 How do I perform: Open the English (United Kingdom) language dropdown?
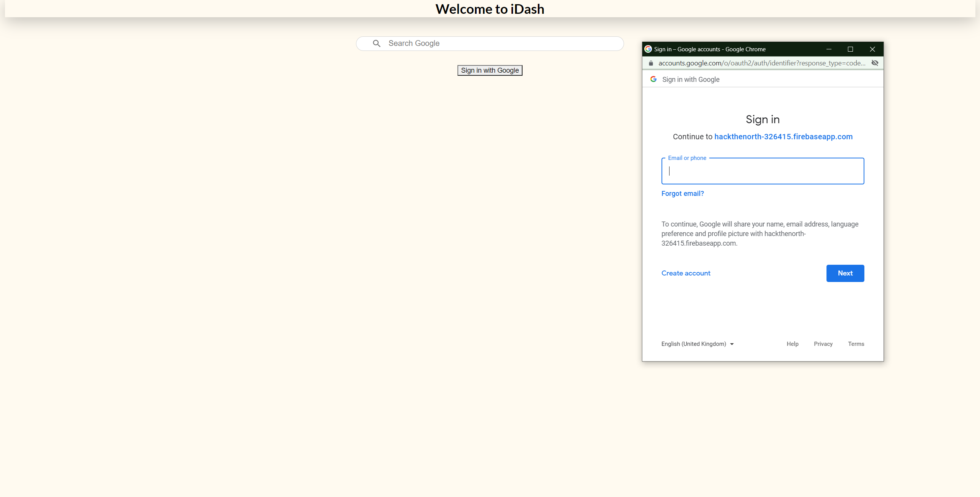697,344
